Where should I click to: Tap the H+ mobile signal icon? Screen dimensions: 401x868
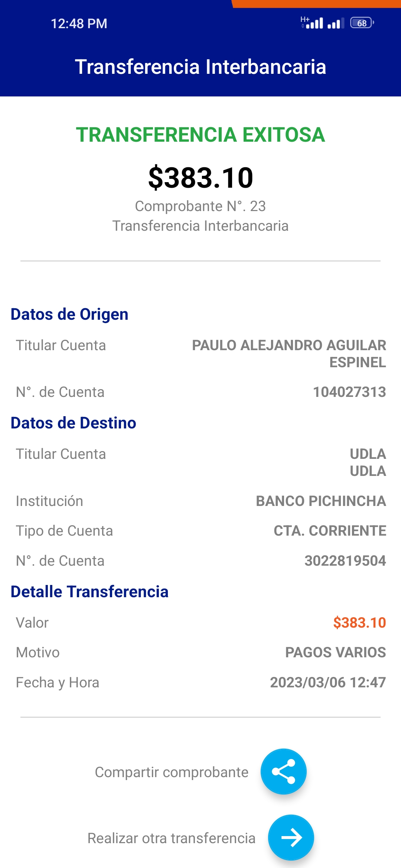312,23
